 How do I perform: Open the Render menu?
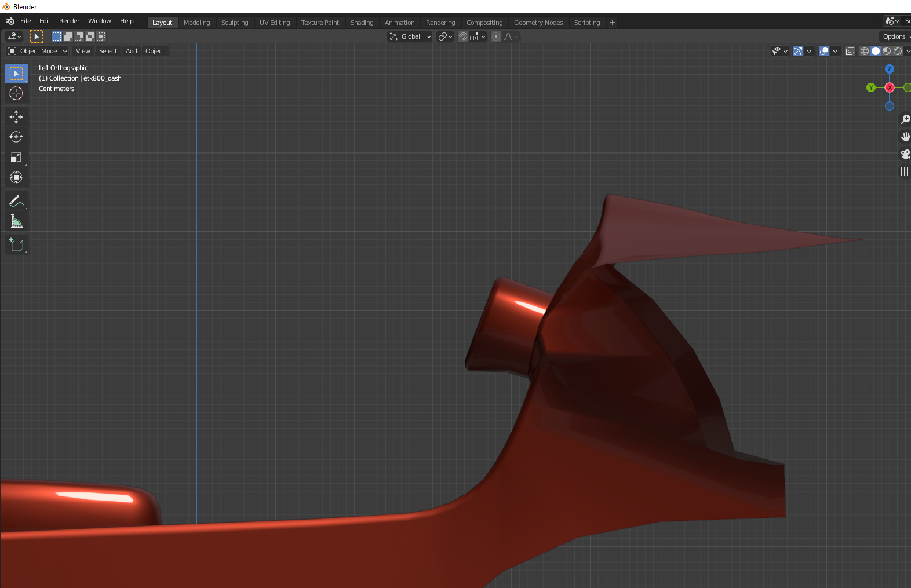69,21
